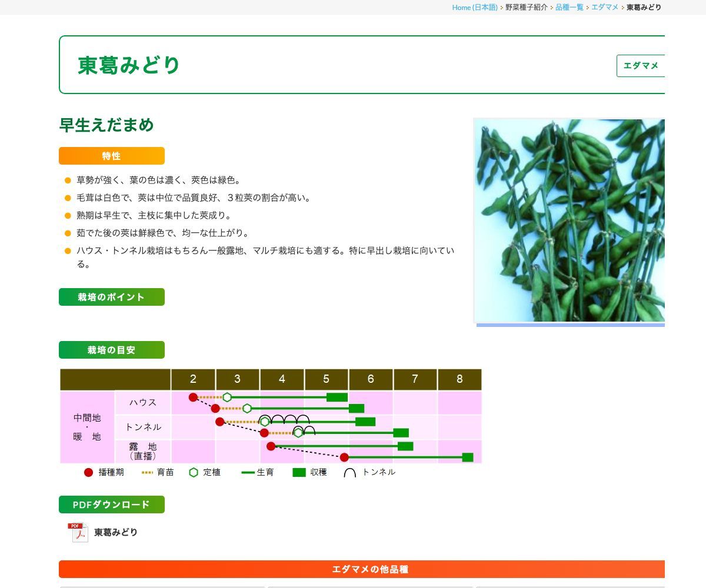Click the edamame plant photo
The height and width of the screenshot is (588, 706).
pyautogui.click(x=569, y=220)
